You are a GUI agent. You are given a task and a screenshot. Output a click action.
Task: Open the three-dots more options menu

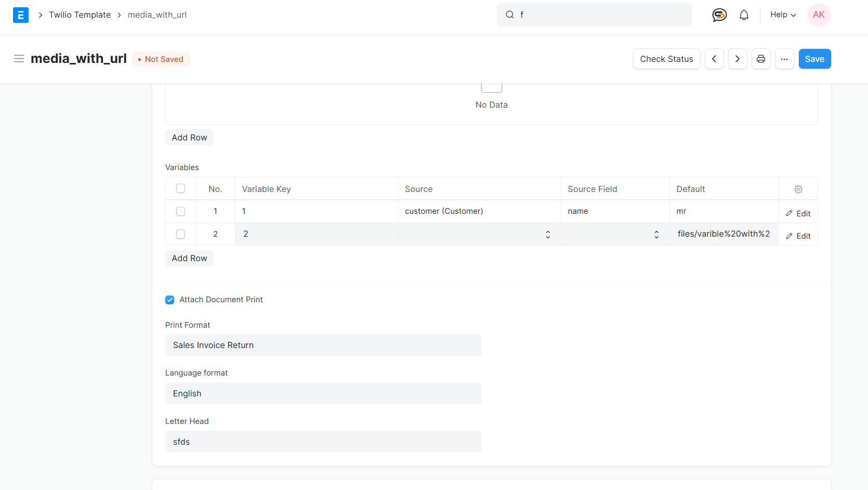click(784, 59)
